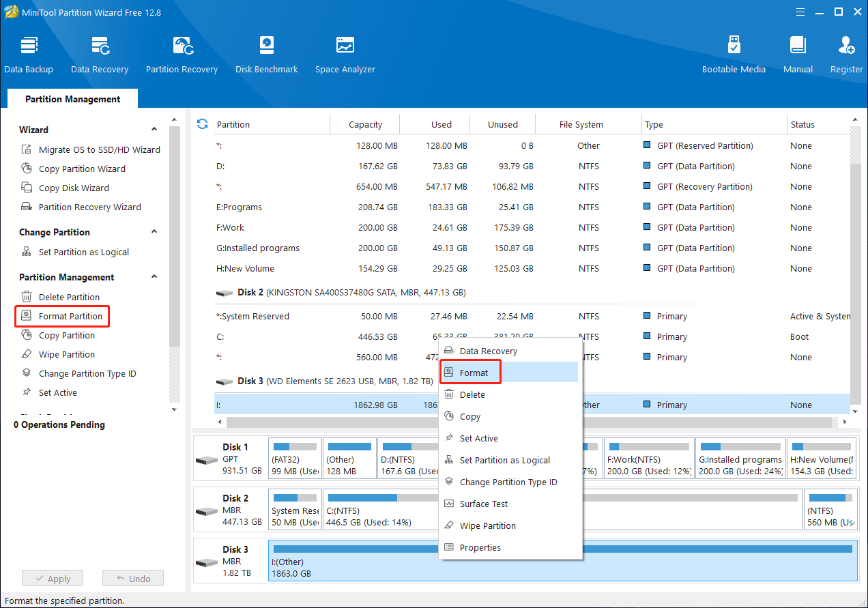Run the Disk Benchmark tool
Viewport: 868px width, 608px height.
coord(266,53)
